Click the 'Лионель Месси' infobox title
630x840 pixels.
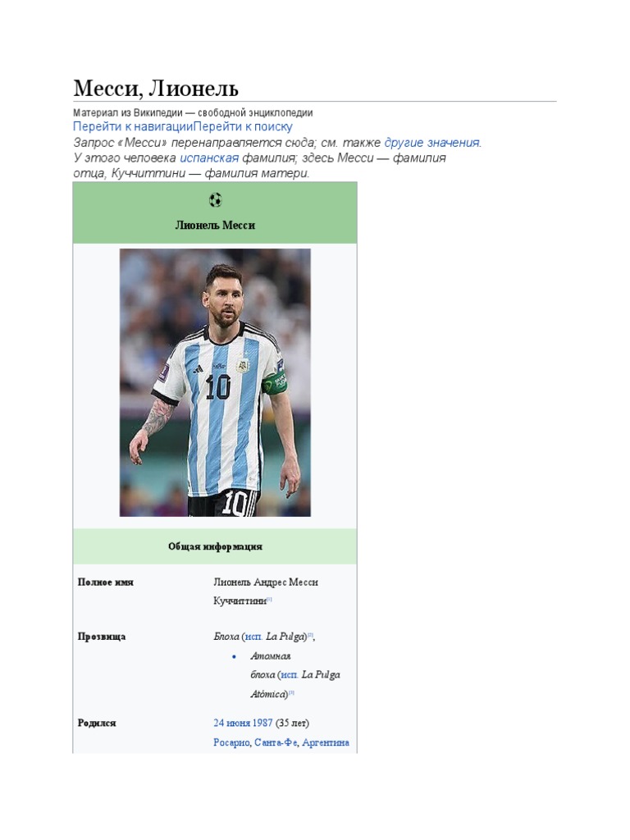coord(215,225)
